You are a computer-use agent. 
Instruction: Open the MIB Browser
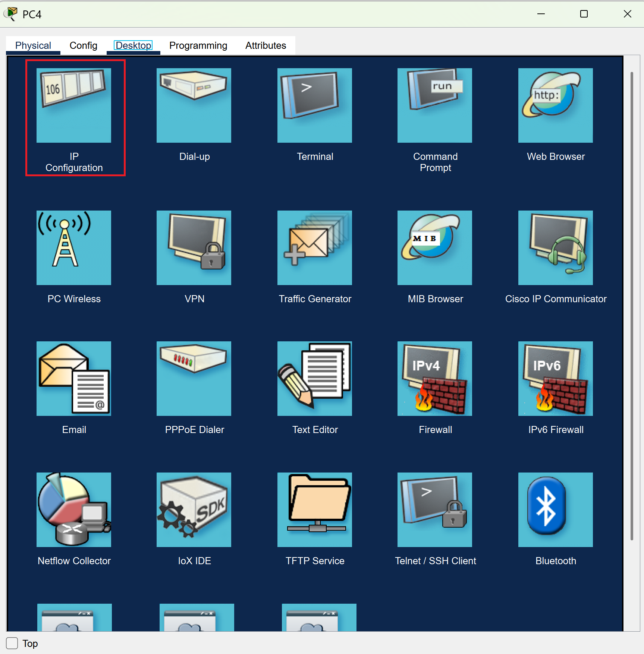pos(435,248)
